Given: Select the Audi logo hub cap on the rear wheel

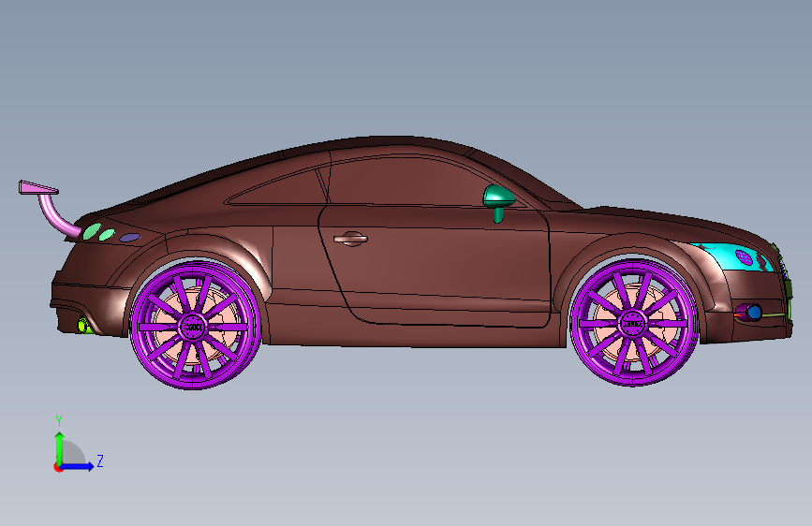Looking at the screenshot, I should 194,328.
